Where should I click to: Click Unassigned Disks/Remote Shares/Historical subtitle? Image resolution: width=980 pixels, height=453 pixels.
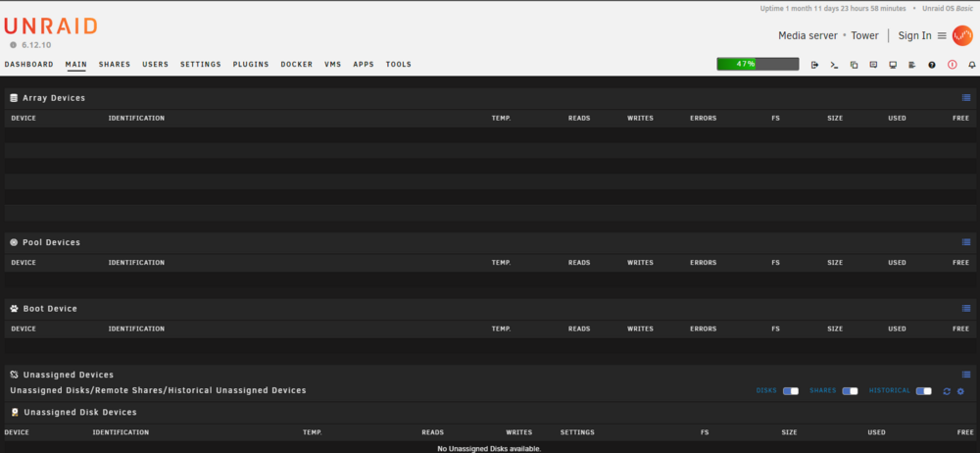click(158, 390)
